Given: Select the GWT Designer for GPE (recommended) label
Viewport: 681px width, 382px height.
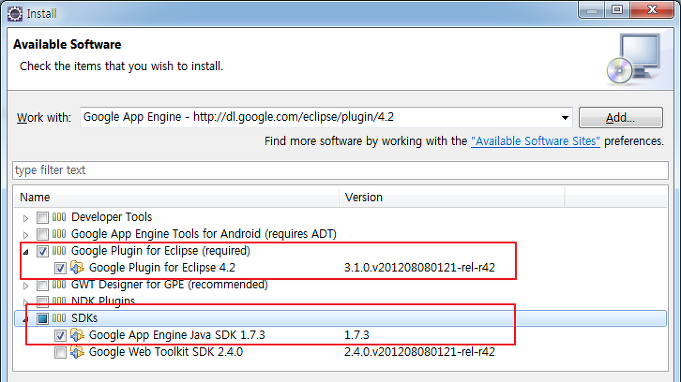Looking at the screenshot, I should [169, 284].
